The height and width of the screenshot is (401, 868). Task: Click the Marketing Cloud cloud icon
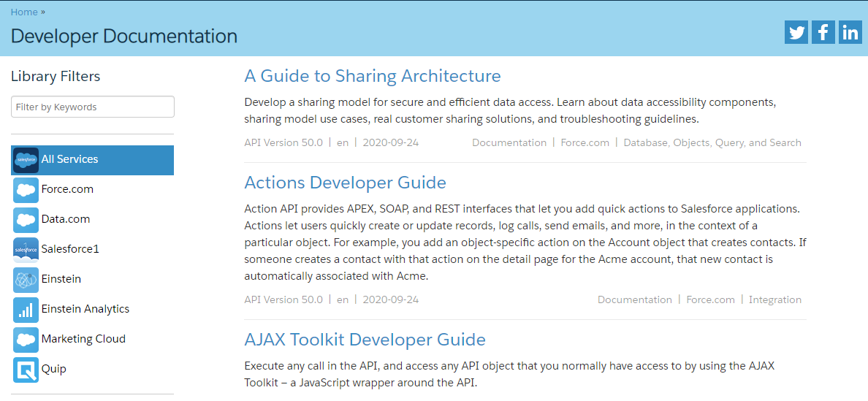(26, 339)
